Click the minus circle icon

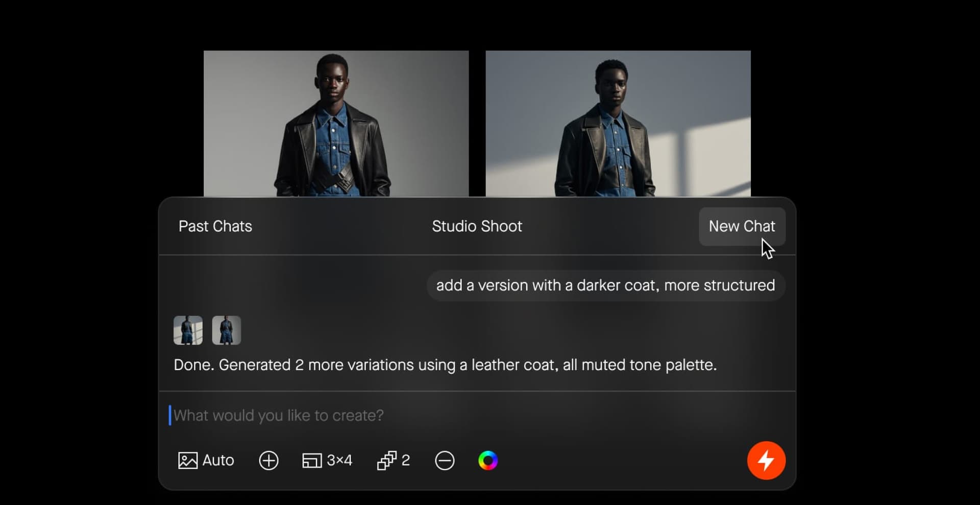tap(444, 461)
